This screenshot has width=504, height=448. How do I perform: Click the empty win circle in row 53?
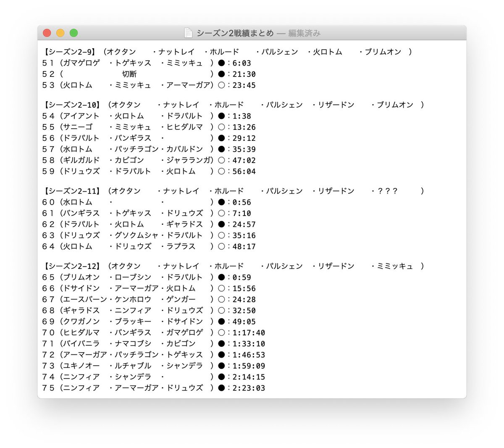(x=222, y=85)
